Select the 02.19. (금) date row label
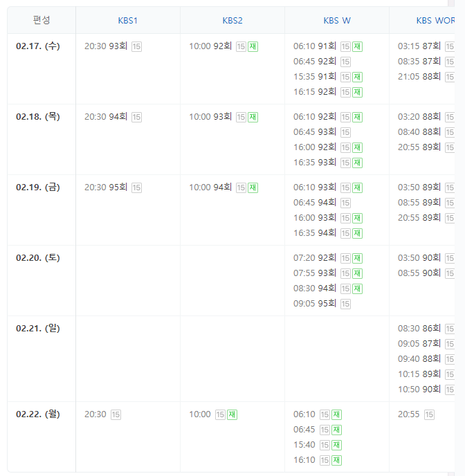The image size is (465, 476). [38, 187]
